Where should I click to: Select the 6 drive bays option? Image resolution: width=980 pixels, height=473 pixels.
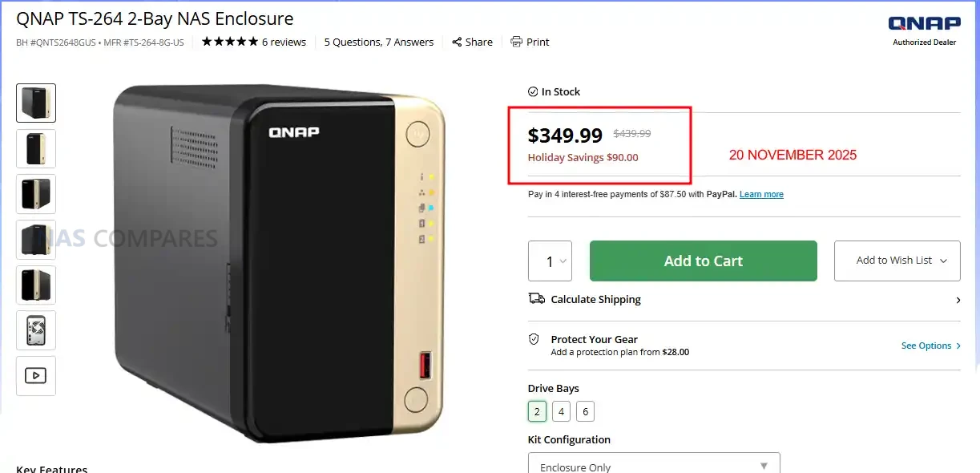(585, 412)
